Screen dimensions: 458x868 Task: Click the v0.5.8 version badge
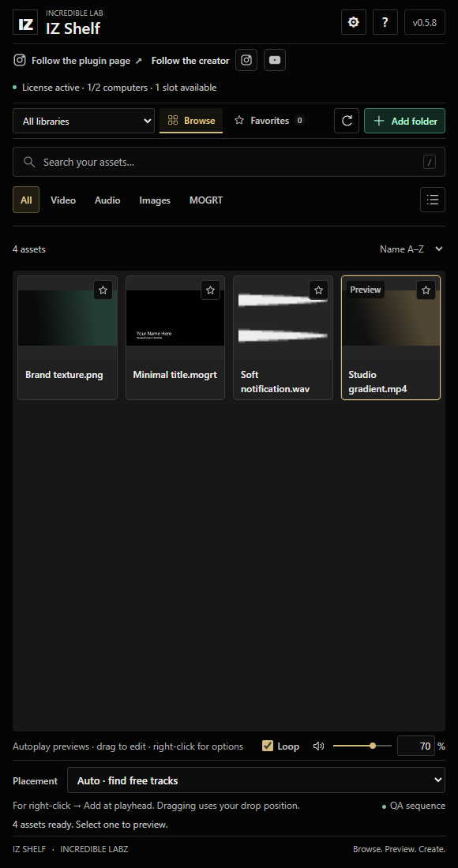tap(425, 22)
